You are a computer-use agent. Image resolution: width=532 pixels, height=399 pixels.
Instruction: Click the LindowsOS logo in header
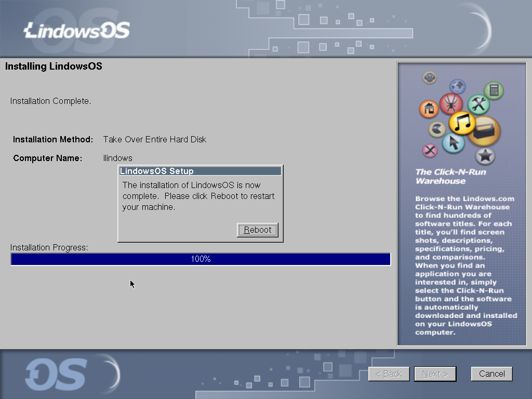click(77, 31)
